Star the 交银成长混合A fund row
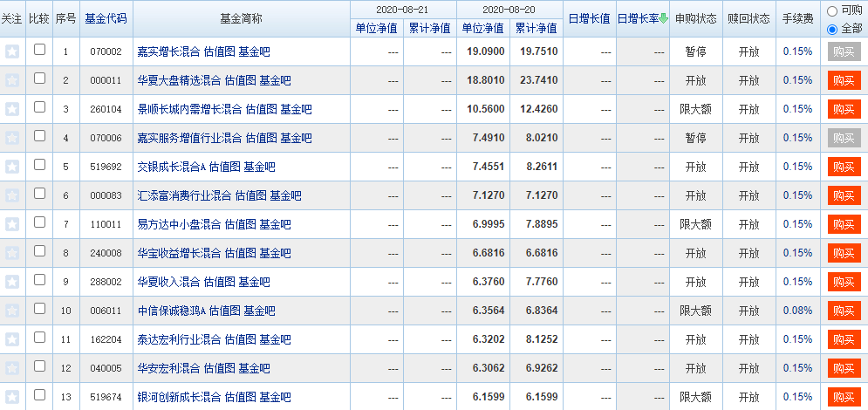 (12, 167)
